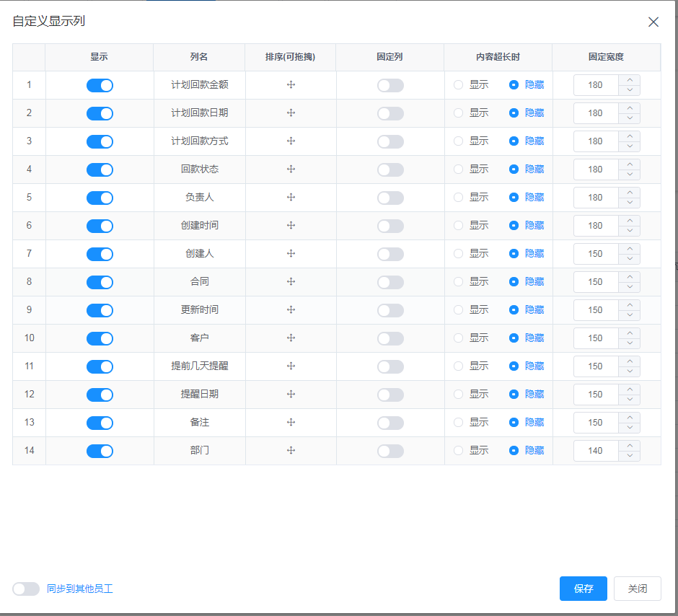Close the 自定义显示列 dialog with X icon
The height and width of the screenshot is (616, 678).
pos(653,22)
